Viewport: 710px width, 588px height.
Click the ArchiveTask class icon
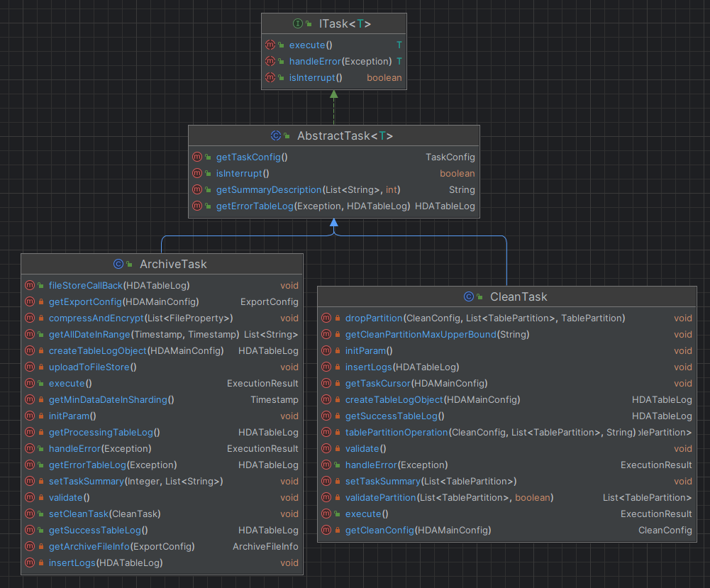click(118, 265)
